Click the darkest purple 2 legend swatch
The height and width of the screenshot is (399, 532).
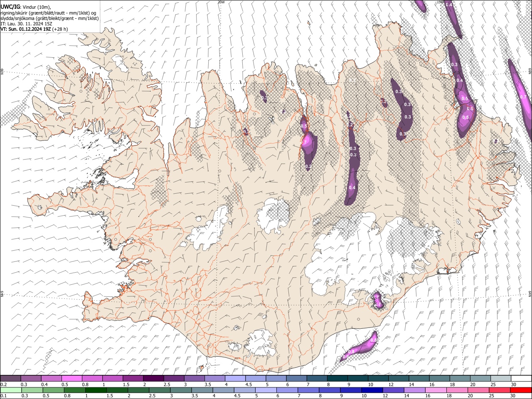(153, 379)
